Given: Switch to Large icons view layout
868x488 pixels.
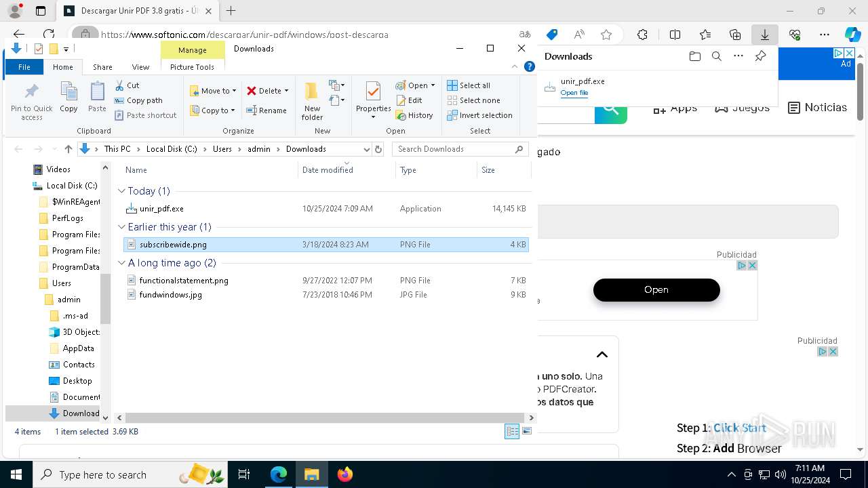Looking at the screenshot, I should pos(527,432).
